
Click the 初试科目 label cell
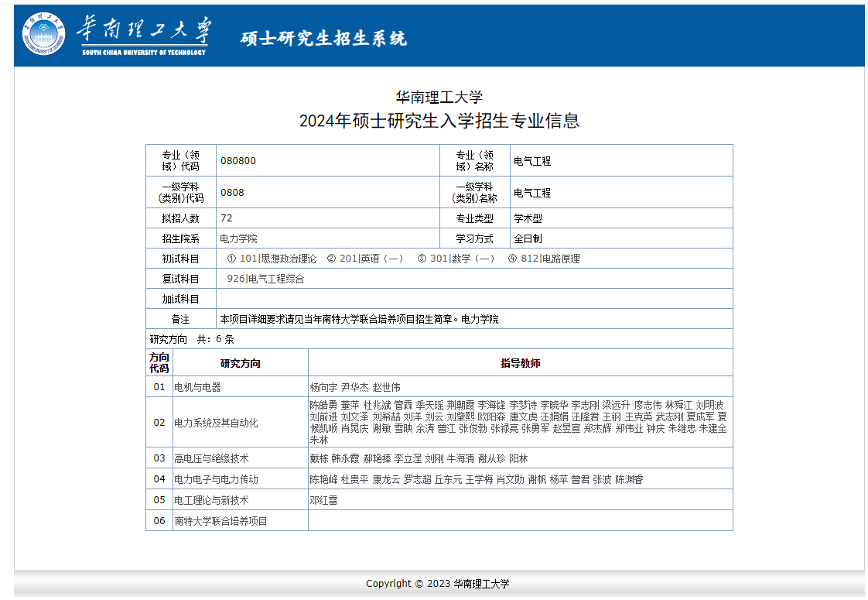coord(181,259)
